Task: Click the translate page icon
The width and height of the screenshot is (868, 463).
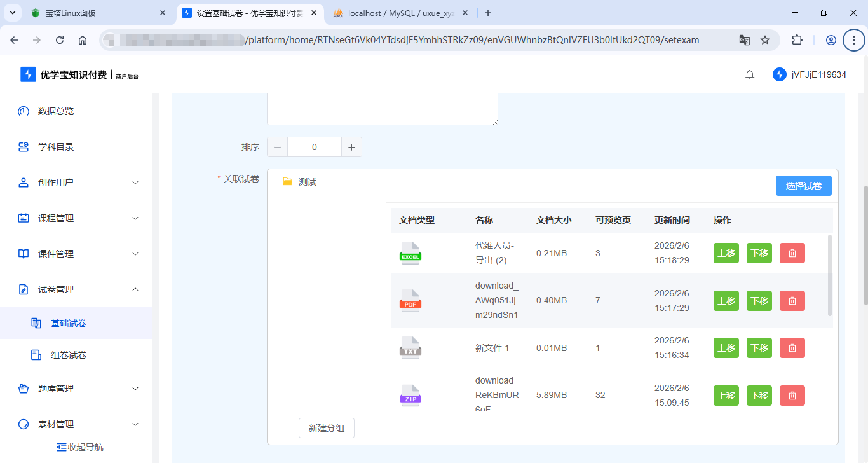Action: [744, 40]
